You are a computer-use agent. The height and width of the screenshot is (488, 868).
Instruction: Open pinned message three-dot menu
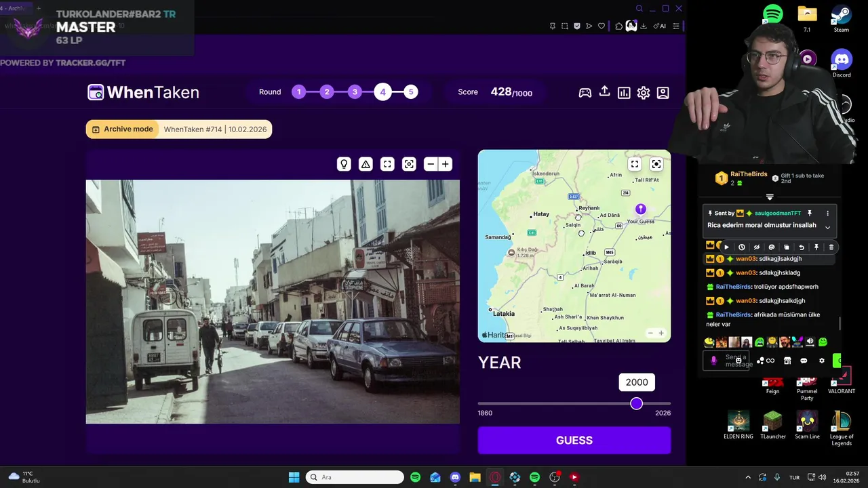click(827, 213)
